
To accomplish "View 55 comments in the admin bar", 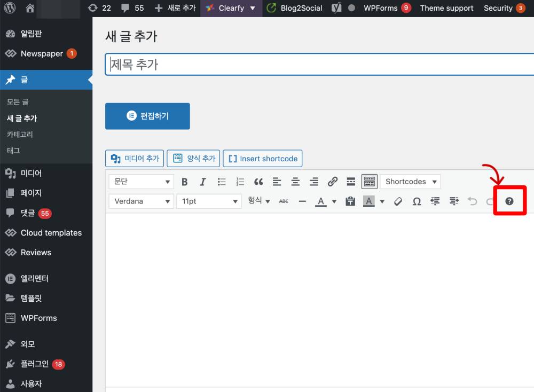I will click(132, 8).
